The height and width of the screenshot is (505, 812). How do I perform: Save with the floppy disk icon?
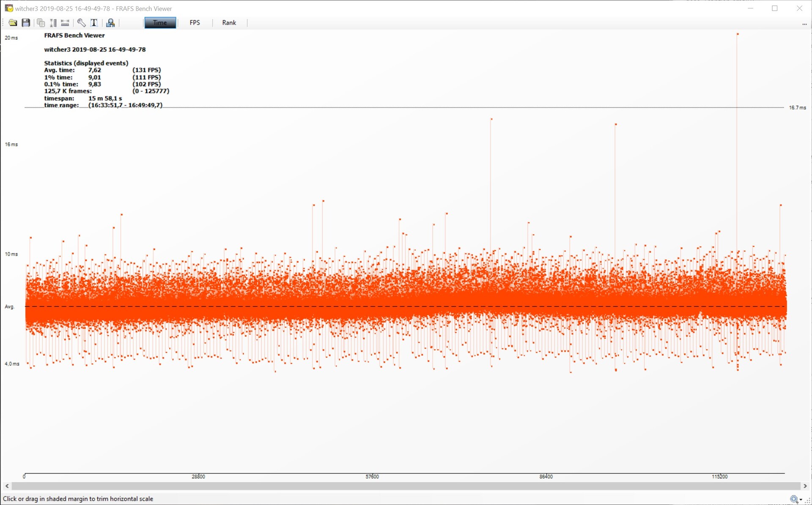coord(26,23)
